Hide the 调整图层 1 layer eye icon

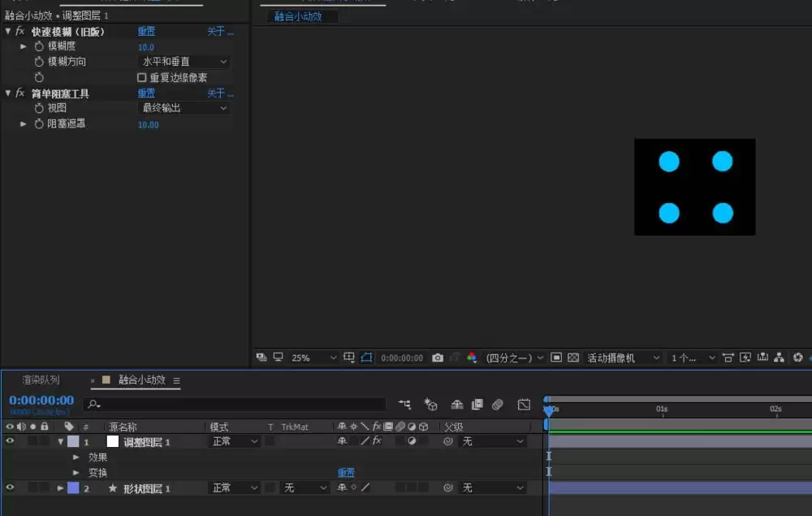click(10, 441)
